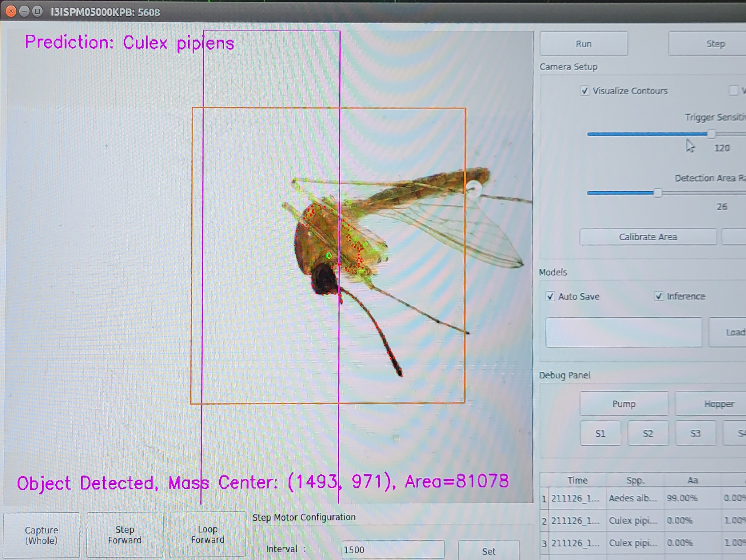Click the Run button
The image size is (746, 560).
coord(584,44)
